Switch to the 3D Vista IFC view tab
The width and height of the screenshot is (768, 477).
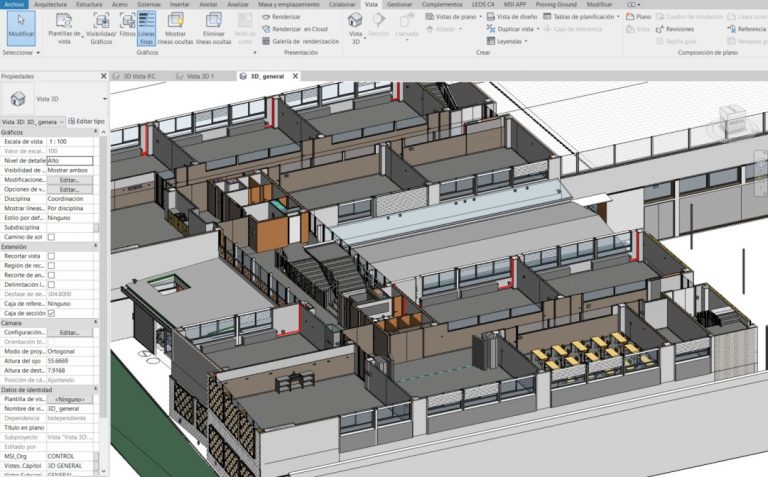point(140,76)
